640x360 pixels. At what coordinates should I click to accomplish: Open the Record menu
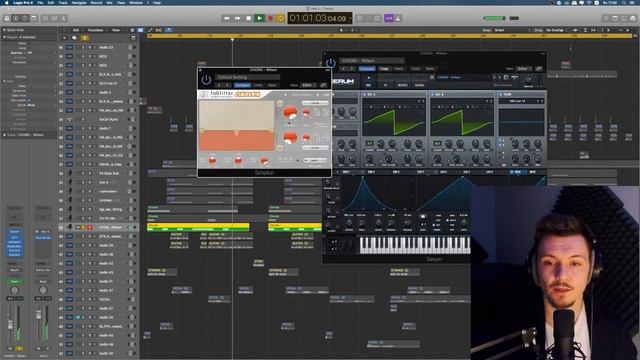pos(96,2)
